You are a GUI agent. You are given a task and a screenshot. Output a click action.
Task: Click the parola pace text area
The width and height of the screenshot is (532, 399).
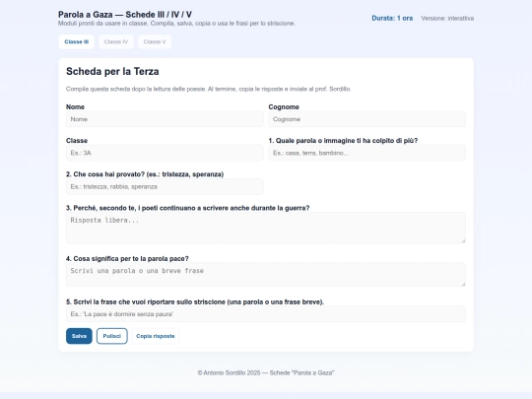pyautogui.click(x=266, y=274)
